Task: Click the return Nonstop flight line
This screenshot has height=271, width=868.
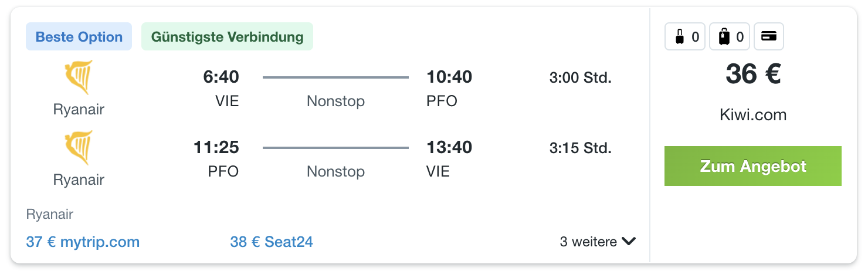Action: pos(335,148)
